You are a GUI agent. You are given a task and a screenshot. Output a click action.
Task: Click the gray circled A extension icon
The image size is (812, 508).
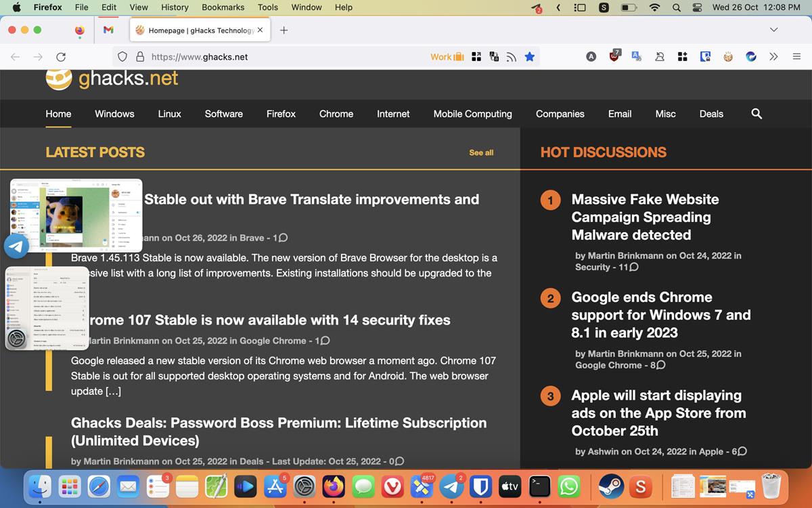click(x=591, y=57)
